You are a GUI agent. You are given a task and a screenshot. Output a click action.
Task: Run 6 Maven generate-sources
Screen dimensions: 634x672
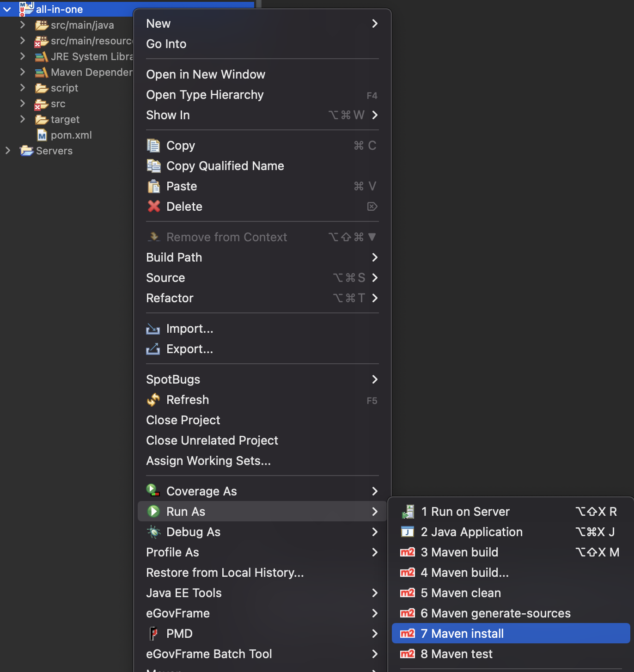511,613
